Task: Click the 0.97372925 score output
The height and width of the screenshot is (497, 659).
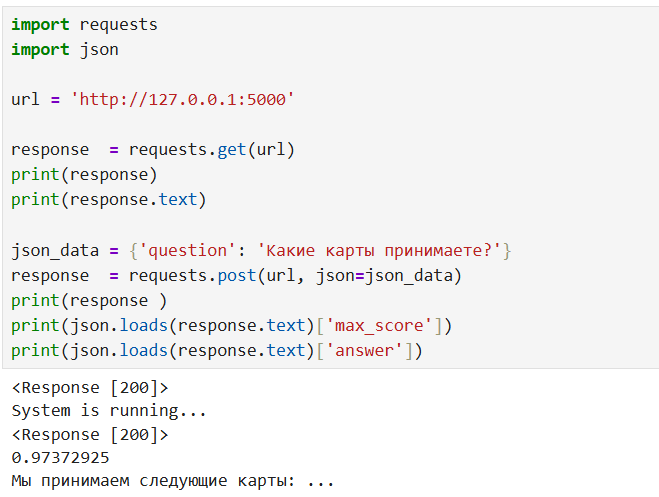Action: coord(60,458)
